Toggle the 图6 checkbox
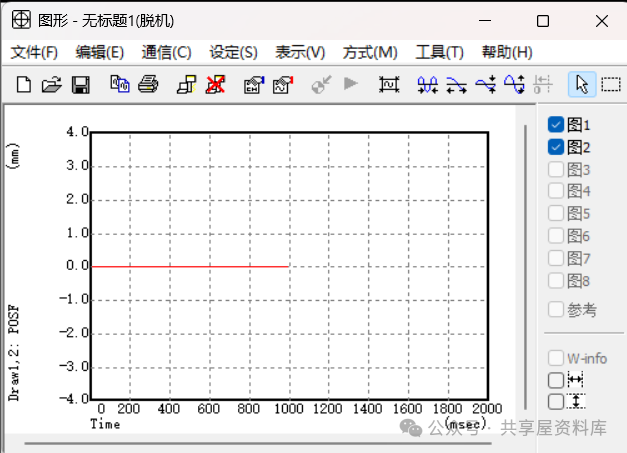Screen dimensions: 627x453 coord(556,236)
